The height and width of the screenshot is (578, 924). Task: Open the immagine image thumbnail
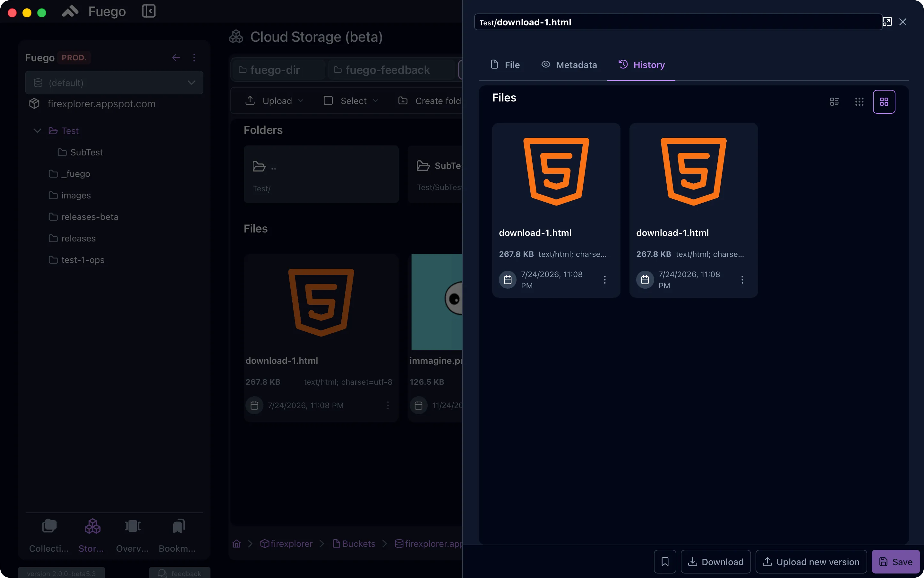[x=437, y=302]
